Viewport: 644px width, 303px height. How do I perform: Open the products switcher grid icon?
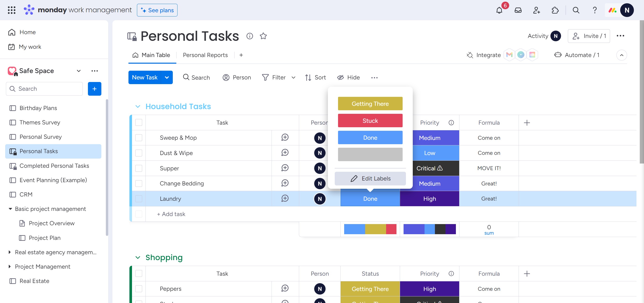pos(12,10)
